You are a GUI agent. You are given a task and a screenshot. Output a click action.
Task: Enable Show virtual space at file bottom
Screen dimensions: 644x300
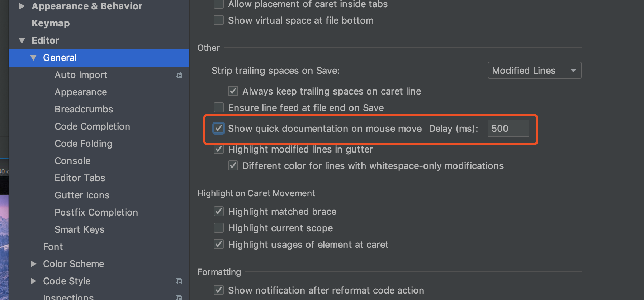tap(219, 20)
